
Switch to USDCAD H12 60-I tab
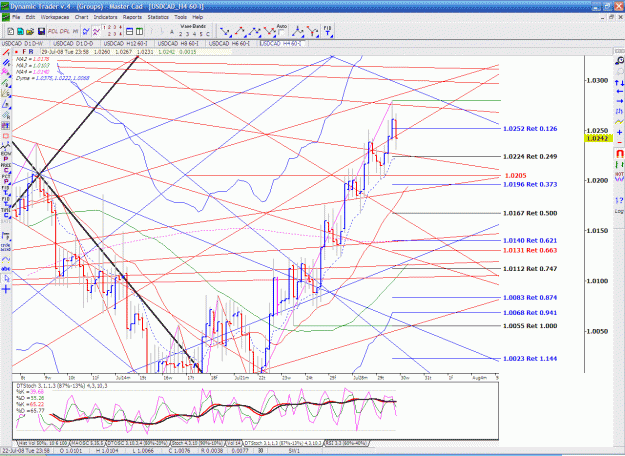[126, 43]
